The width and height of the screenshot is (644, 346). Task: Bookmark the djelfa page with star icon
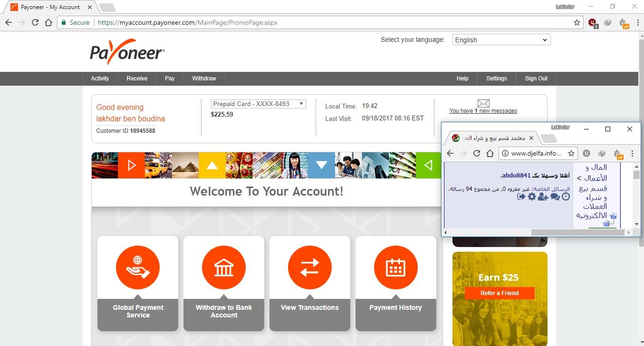[571, 153]
